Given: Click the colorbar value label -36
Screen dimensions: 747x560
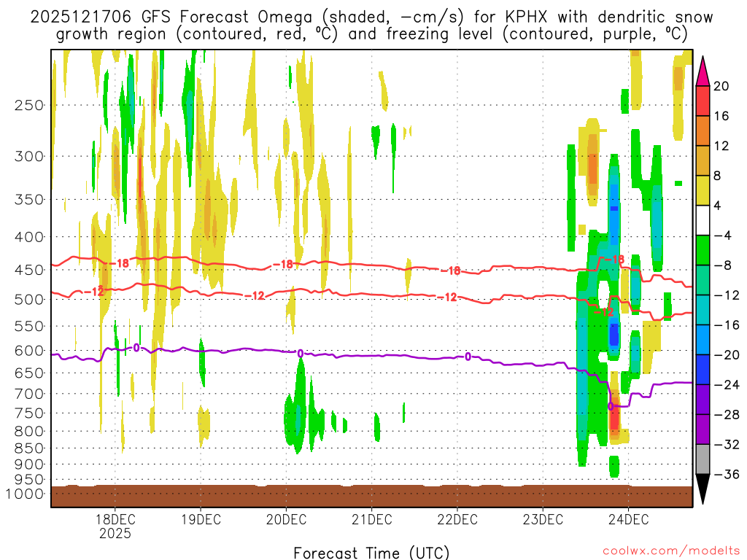Looking at the screenshot, I should coord(727,474).
